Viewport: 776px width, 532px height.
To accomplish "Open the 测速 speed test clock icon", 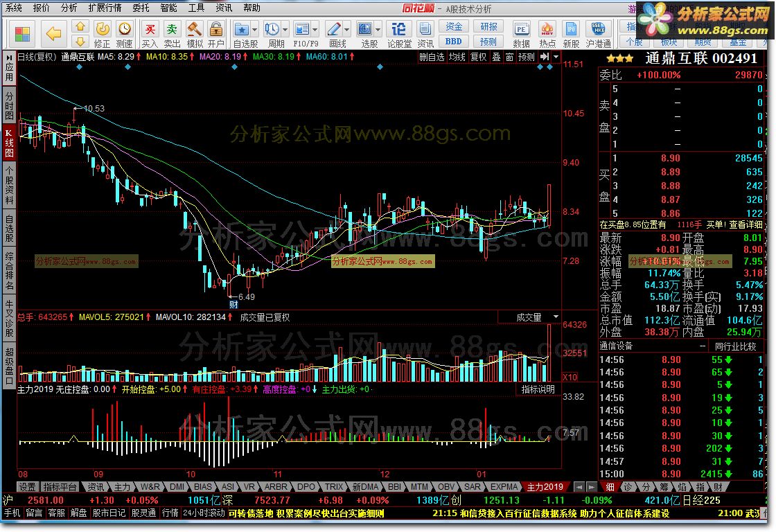I will click(124, 34).
